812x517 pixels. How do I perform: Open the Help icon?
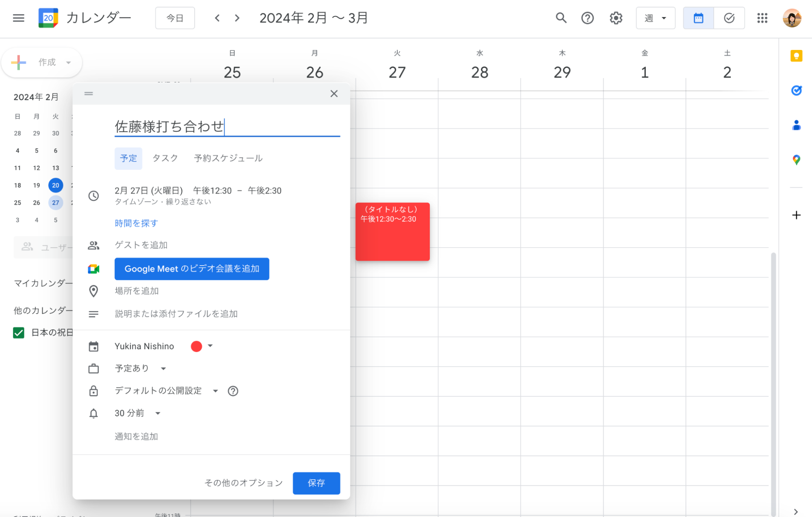pyautogui.click(x=587, y=18)
